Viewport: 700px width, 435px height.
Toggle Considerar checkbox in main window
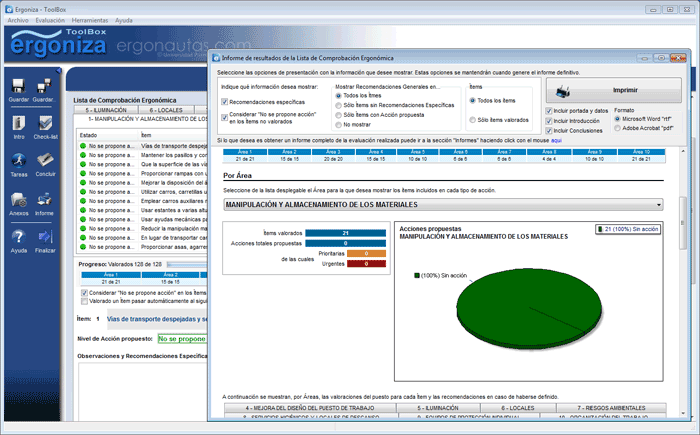(x=84, y=293)
